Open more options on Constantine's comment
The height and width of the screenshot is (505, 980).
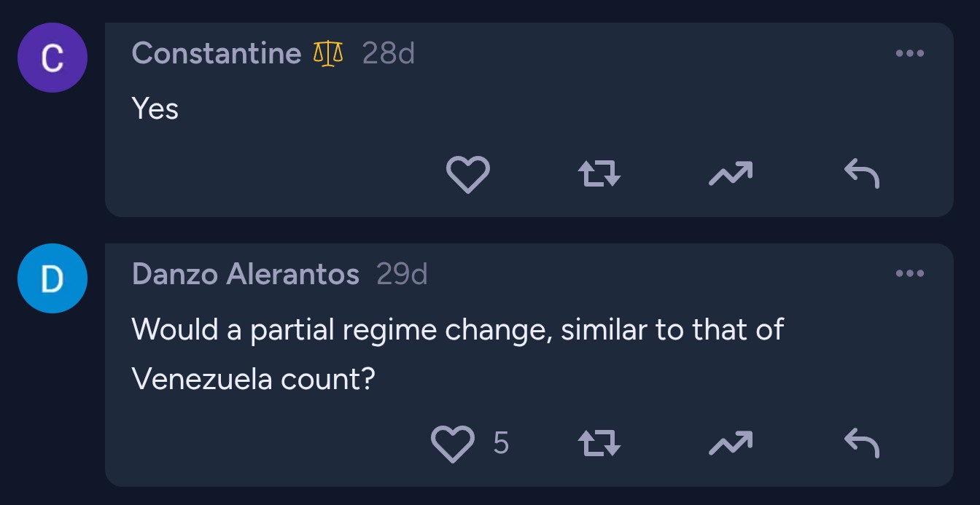coord(909,53)
